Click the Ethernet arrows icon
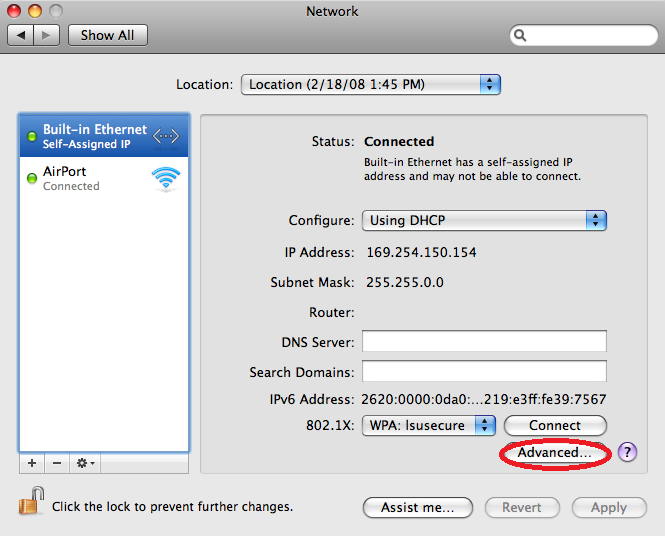 click(166, 136)
